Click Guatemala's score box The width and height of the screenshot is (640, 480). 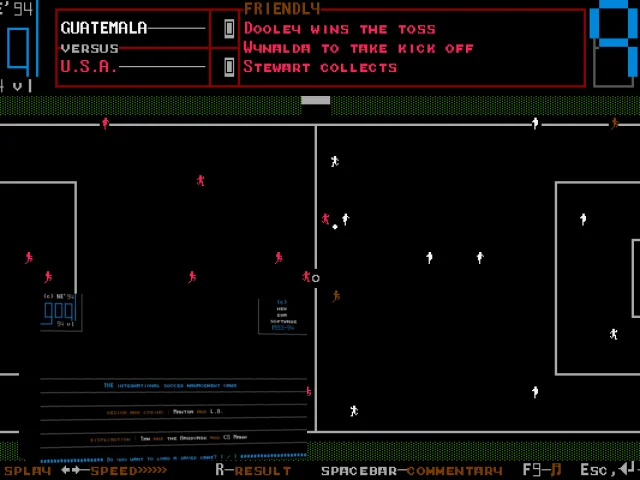(x=229, y=29)
